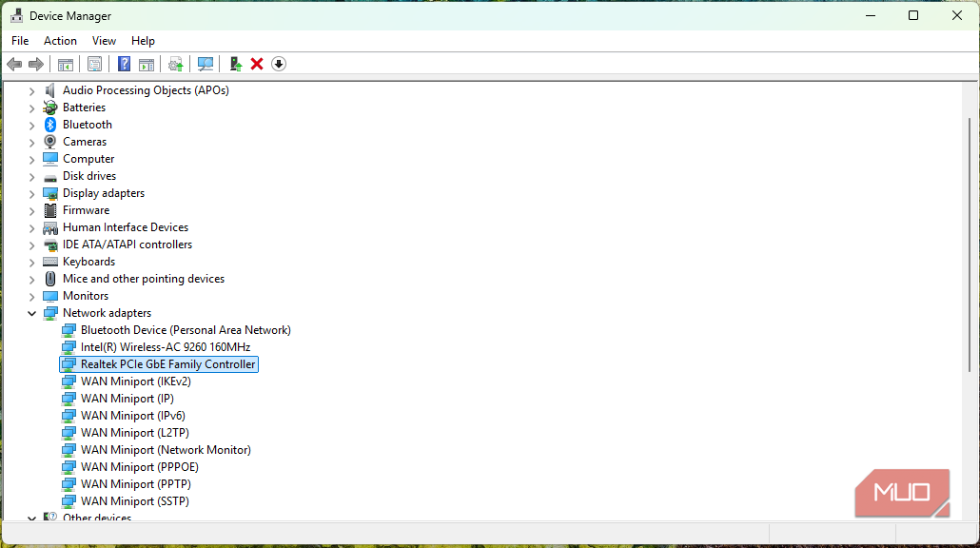Viewport: 980px width, 548px height.
Task: Click the Batteries category icon
Action: 50,108
